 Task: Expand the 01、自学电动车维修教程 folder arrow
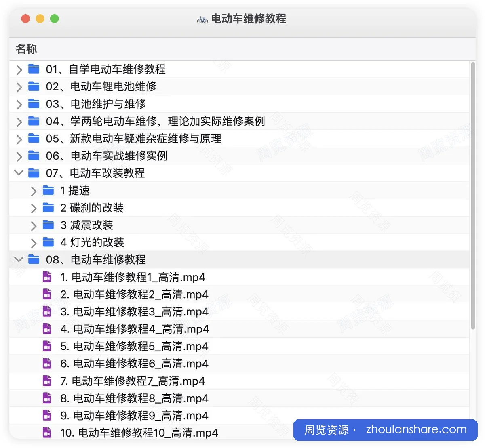point(19,69)
